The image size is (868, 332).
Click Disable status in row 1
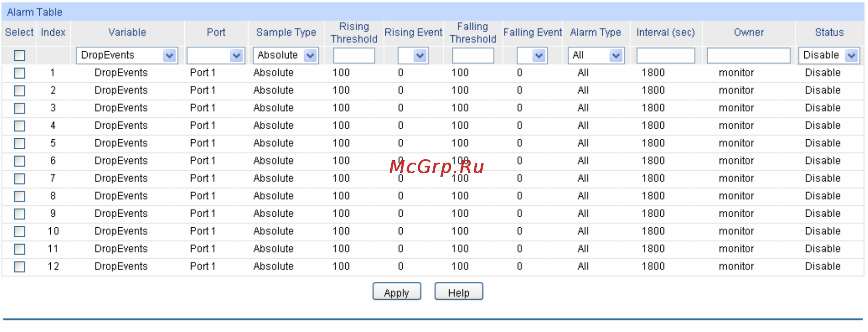pyautogui.click(x=823, y=73)
